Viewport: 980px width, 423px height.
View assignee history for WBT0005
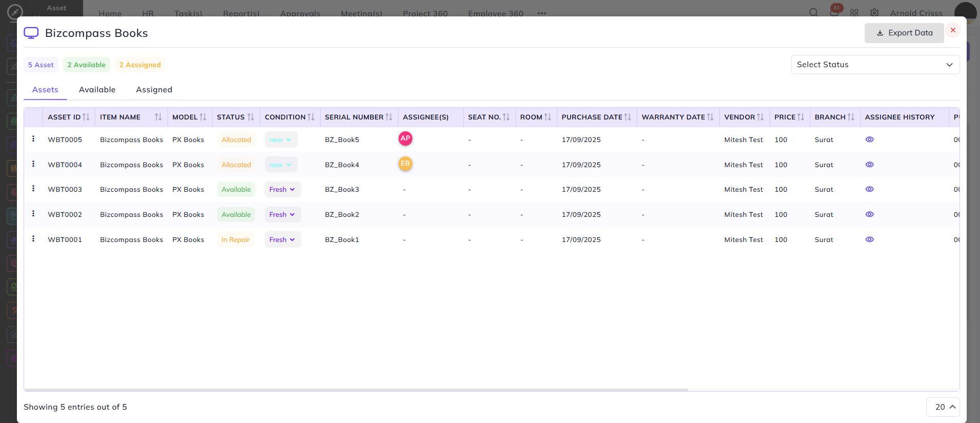(x=869, y=139)
